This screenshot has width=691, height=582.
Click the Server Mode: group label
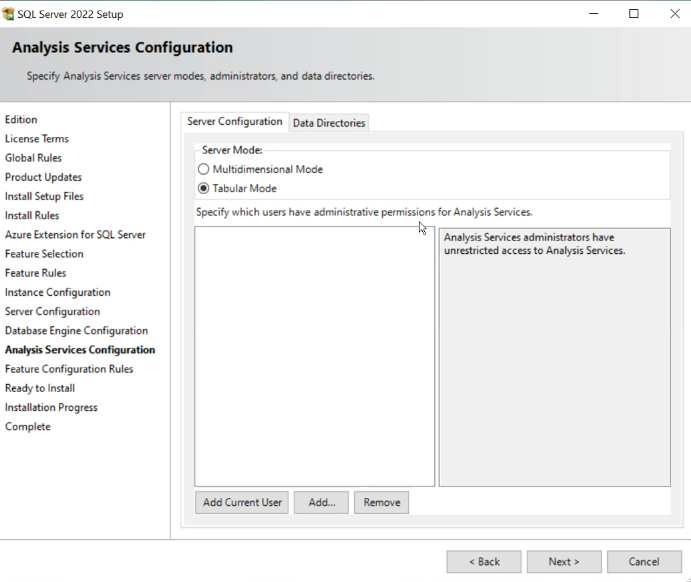point(232,150)
